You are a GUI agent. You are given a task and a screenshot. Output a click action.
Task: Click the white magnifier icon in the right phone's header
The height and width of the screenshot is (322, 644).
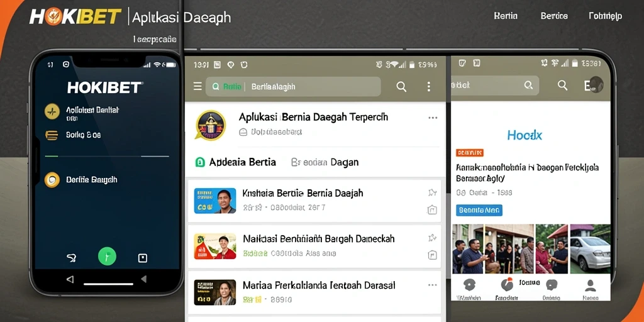(x=562, y=85)
